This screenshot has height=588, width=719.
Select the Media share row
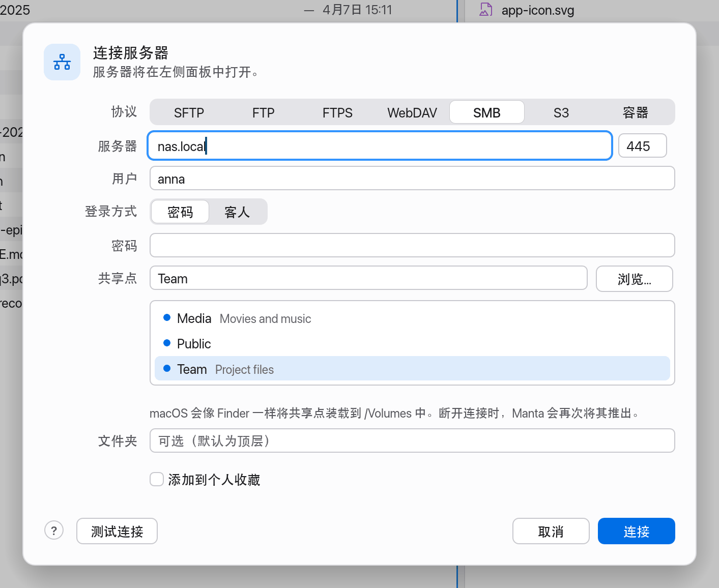(412, 318)
